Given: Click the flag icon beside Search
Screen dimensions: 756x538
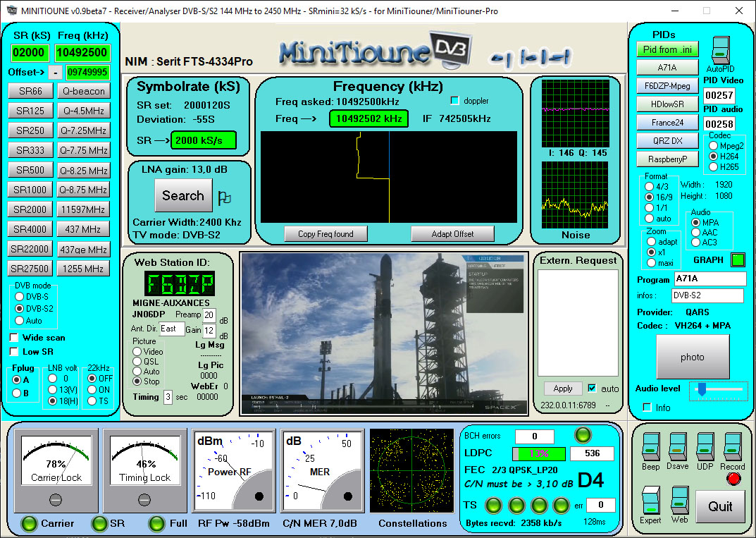Looking at the screenshot, I should [x=224, y=197].
